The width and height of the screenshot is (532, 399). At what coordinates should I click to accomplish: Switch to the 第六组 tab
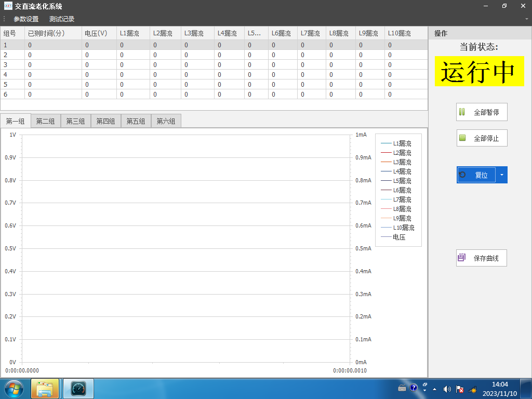tap(166, 122)
